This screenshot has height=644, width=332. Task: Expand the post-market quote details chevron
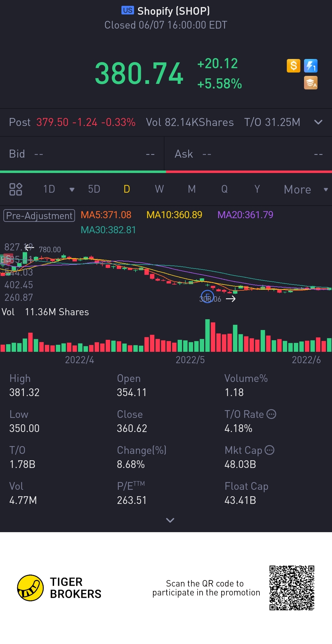(x=318, y=122)
